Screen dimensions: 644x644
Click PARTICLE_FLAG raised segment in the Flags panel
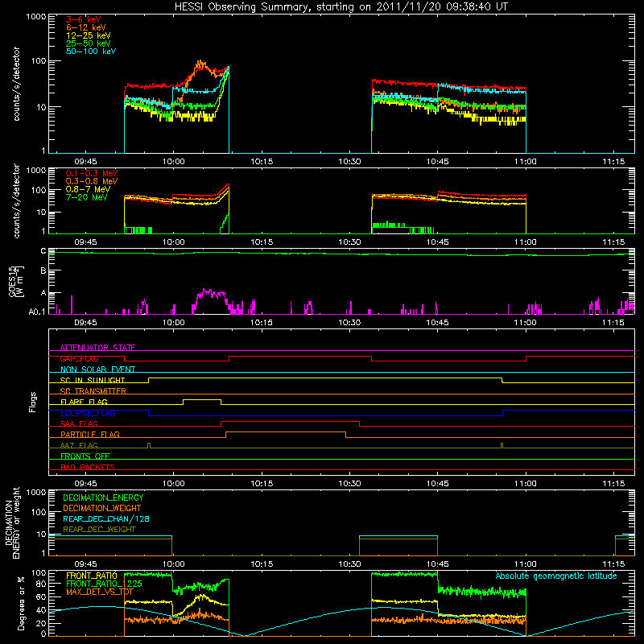(x=286, y=432)
